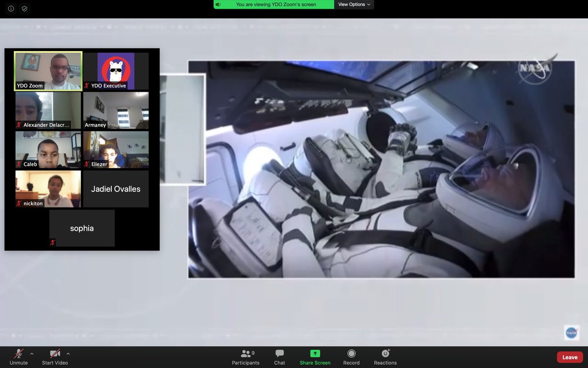This screenshot has height=368, width=588.
Task: Click the green screen-viewing audio speaker icon
Action: pos(218,4)
